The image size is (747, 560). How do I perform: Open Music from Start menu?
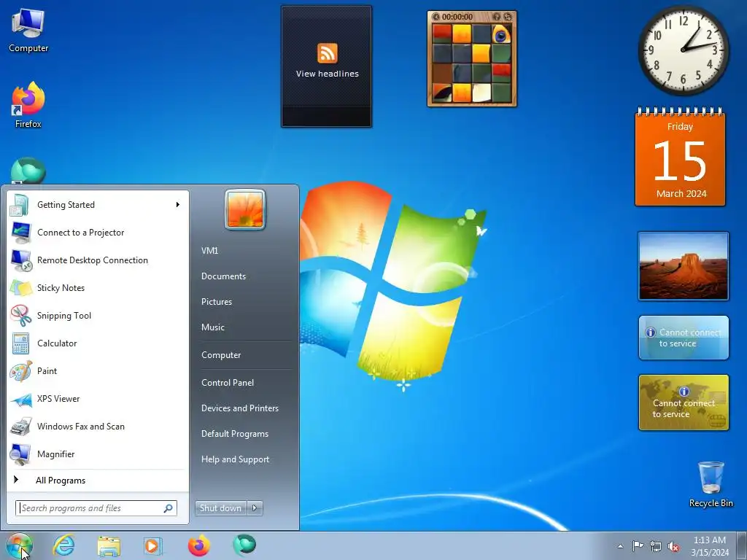coord(213,327)
